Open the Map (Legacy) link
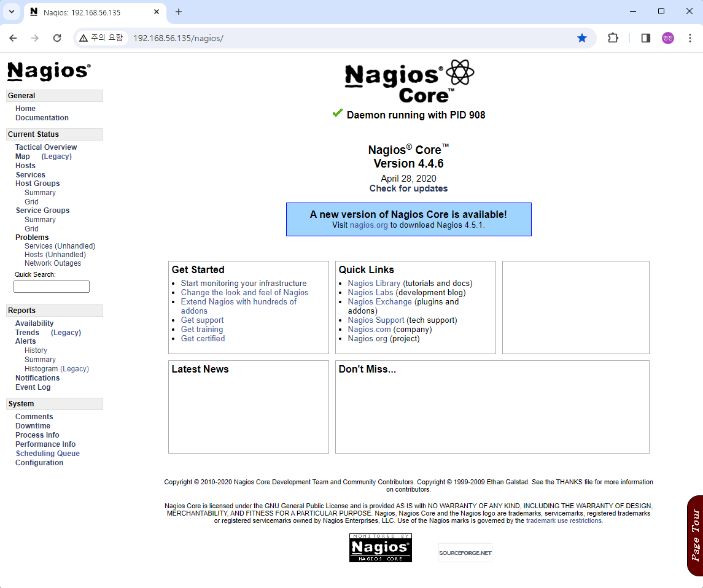 coord(56,157)
